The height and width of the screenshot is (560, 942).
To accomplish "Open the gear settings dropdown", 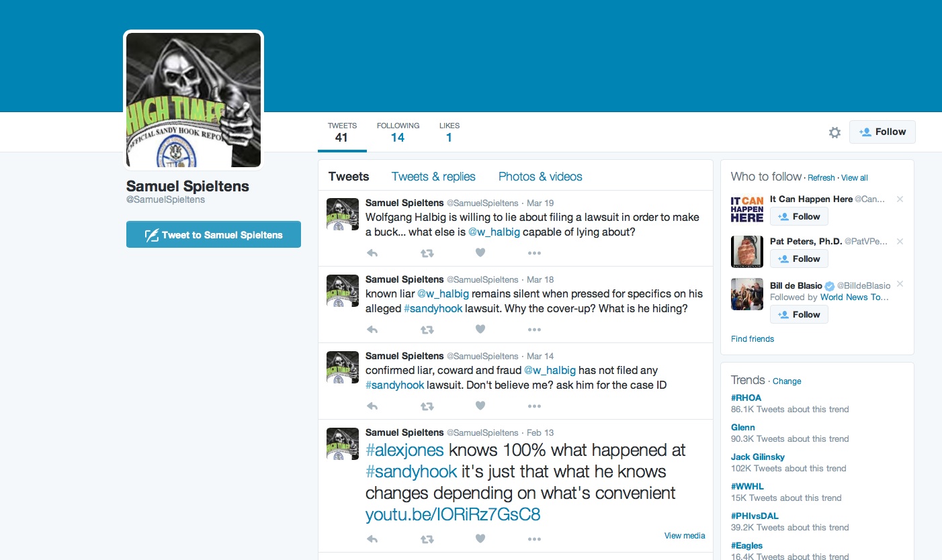I will (834, 133).
